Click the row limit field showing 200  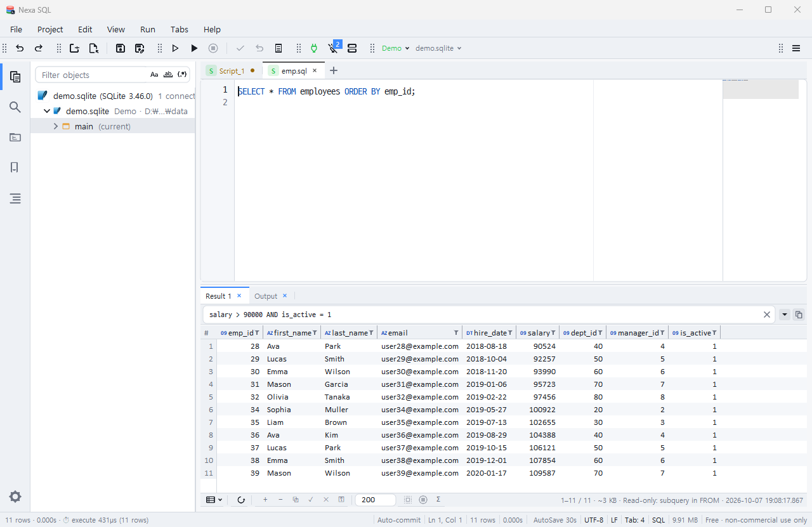(375, 500)
